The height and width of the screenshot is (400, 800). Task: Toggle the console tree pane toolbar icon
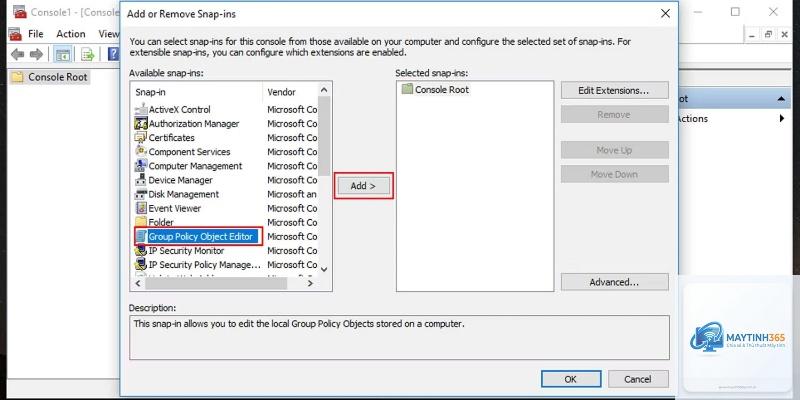coord(63,55)
